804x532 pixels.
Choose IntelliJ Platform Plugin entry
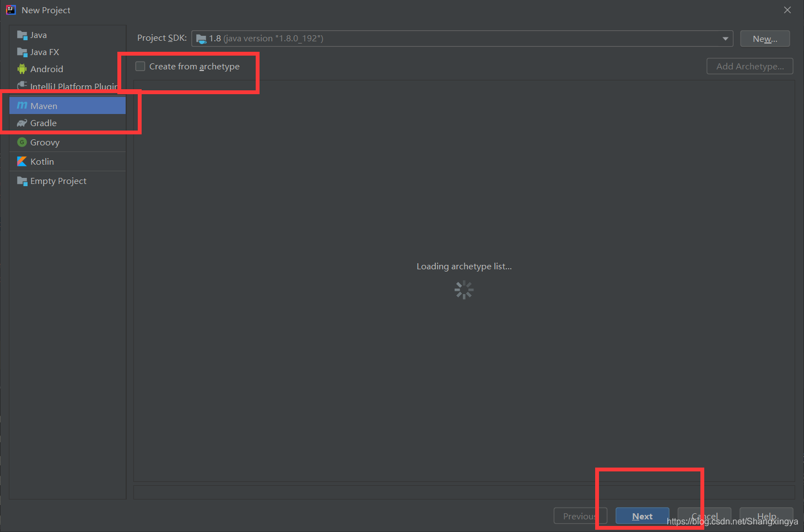click(68, 86)
